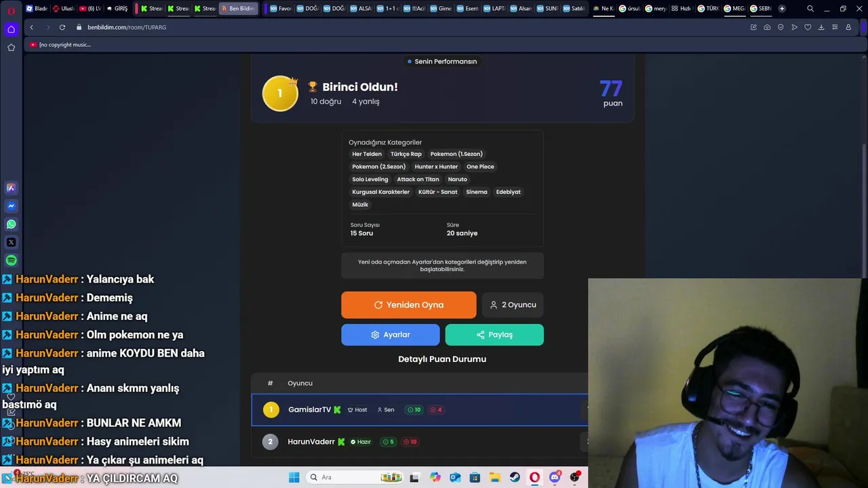
Task: Open a new browser tab
Action: click(782, 9)
